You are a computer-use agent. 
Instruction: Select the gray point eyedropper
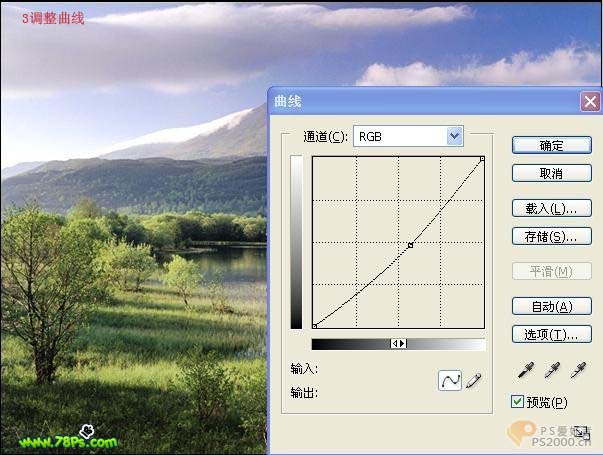[x=551, y=371]
